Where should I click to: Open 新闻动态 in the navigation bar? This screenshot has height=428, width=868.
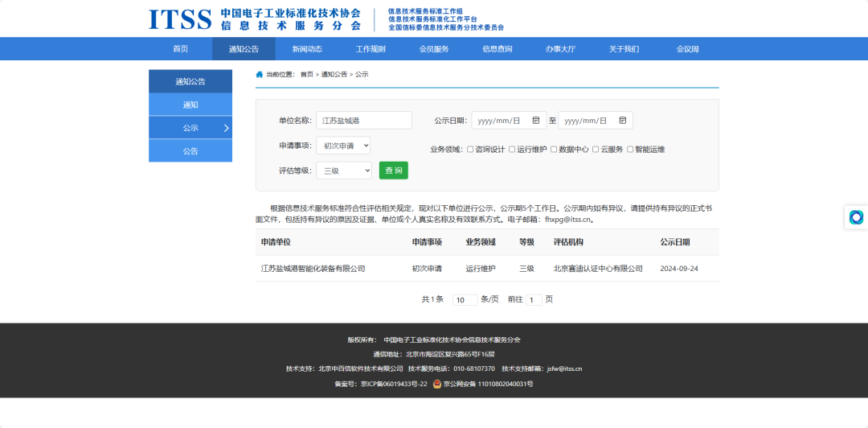[306, 49]
